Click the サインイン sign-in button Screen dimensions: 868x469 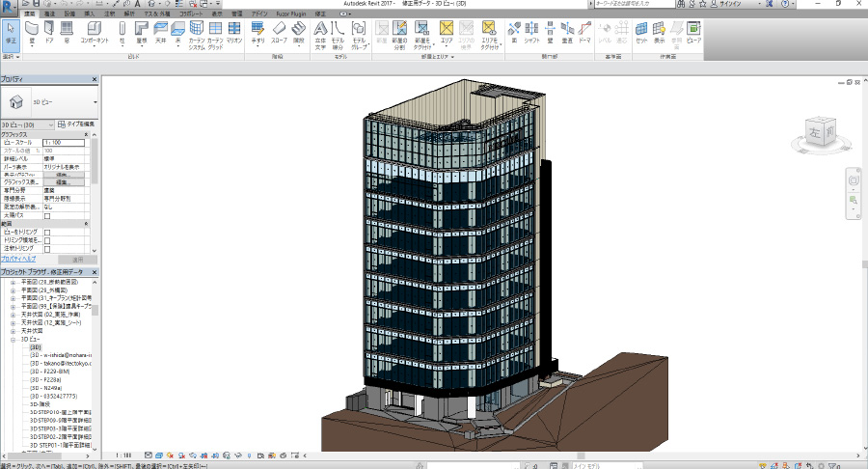coord(725,3)
